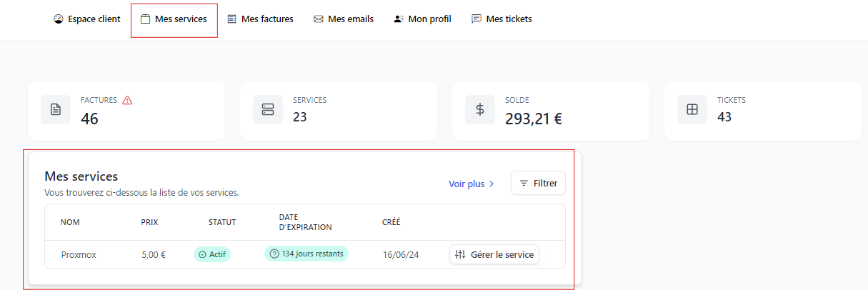Click the red warning triangle beside Factures

click(x=127, y=100)
